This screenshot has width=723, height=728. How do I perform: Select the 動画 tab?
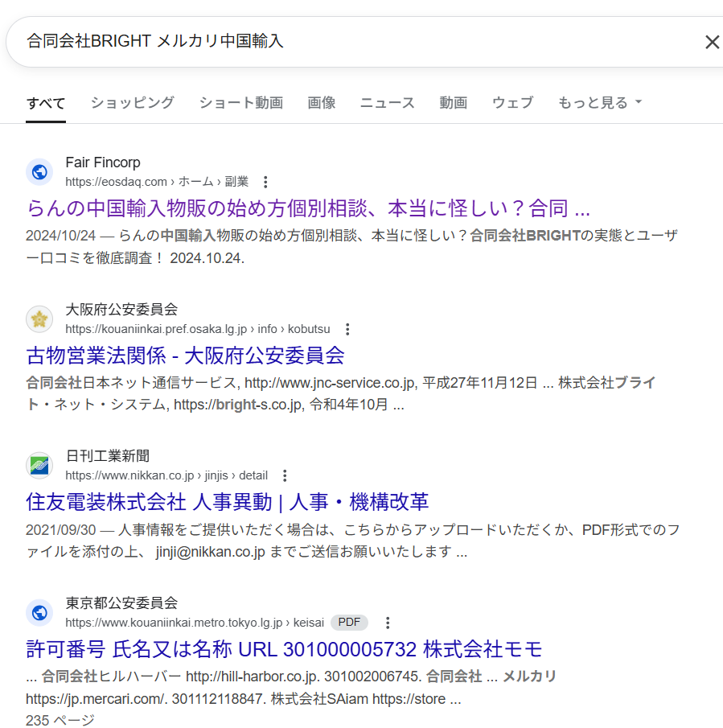pos(453,103)
